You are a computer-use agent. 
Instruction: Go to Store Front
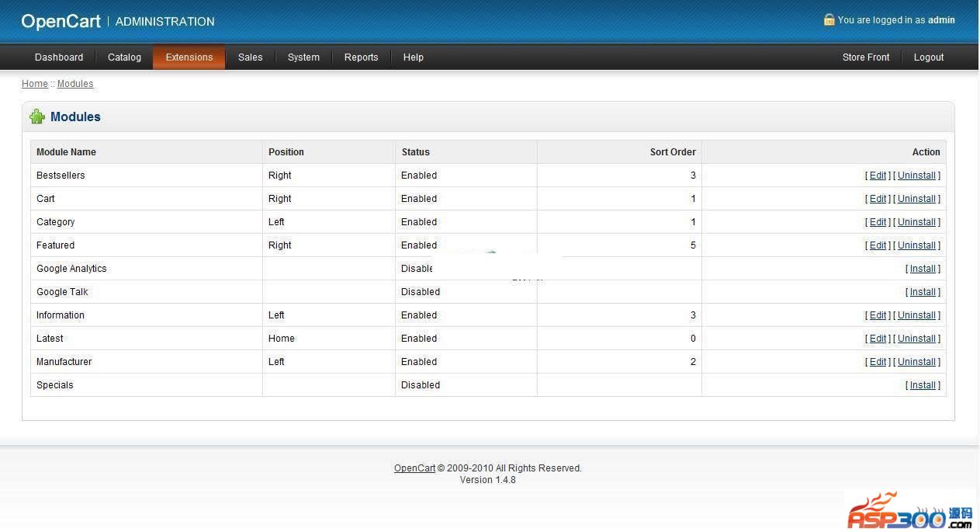pyautogui.click(x=866, y=57)
